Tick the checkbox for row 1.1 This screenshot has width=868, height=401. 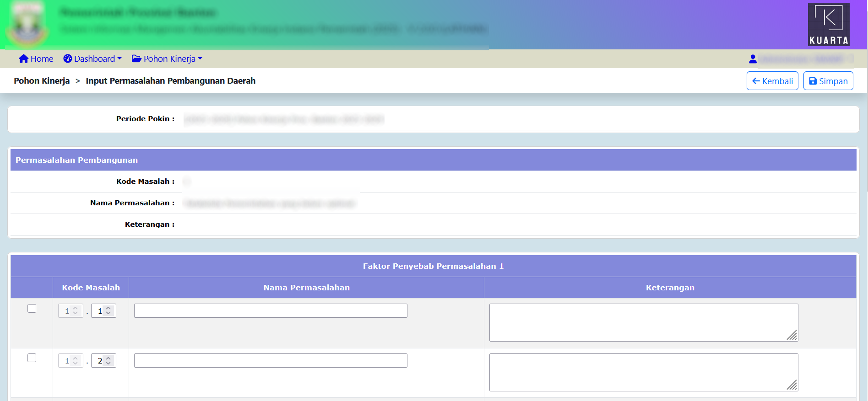coord(32,309)
